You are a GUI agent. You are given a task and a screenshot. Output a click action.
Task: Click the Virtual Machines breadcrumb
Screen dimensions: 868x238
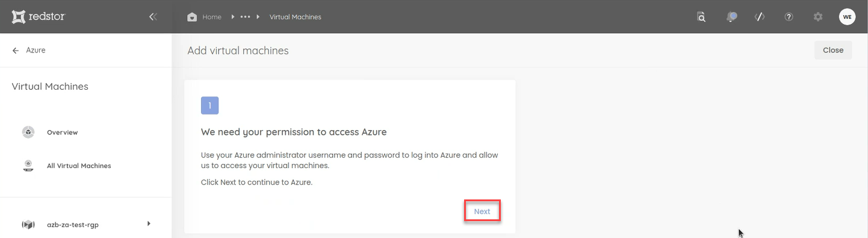(x=296, y=17)
